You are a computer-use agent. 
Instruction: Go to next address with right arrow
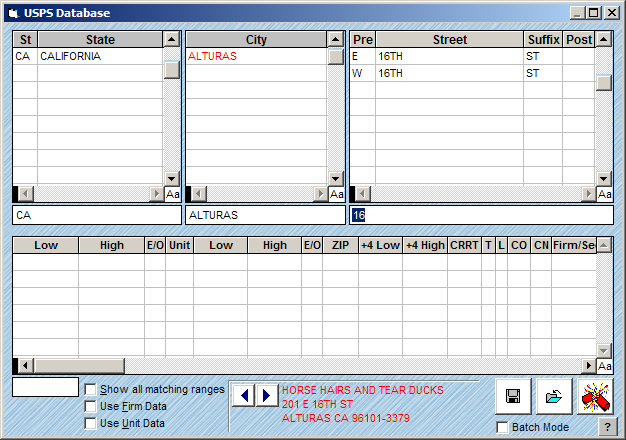pyautogui.click(x=266, y=396)
